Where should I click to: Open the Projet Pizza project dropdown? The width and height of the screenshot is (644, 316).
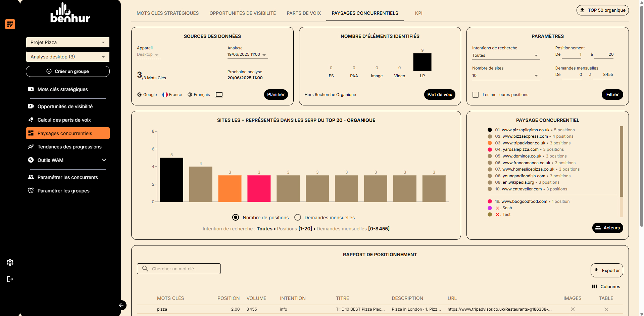(x=68, y=42)
